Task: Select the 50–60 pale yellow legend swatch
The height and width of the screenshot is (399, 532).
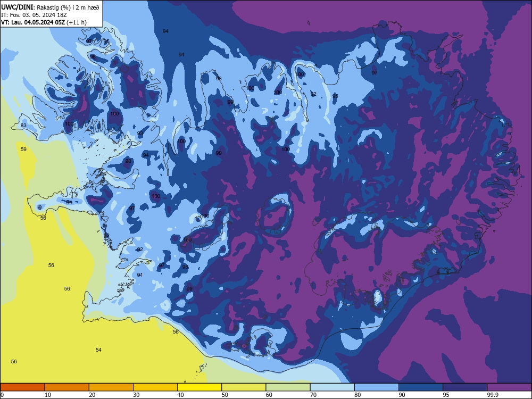Action: tap(244, 387)
